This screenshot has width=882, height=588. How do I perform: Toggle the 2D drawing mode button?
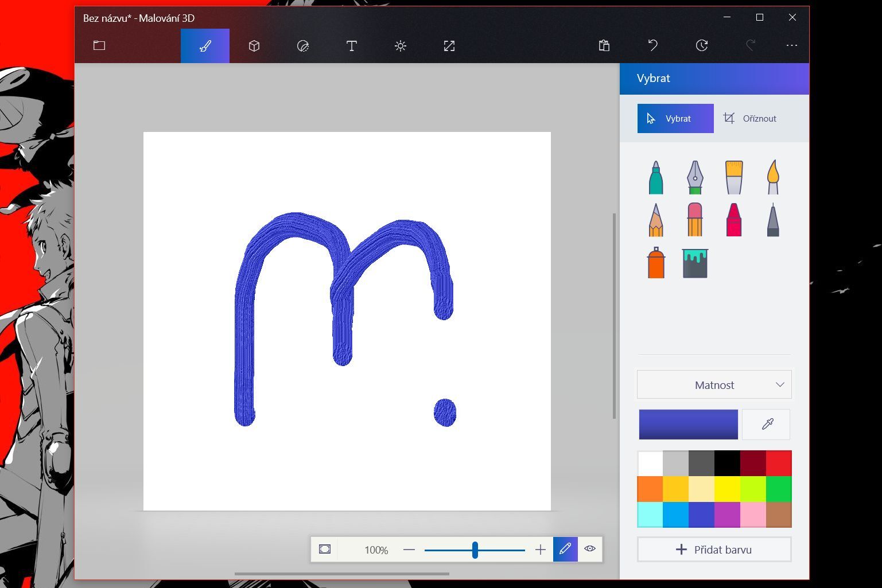565,549
